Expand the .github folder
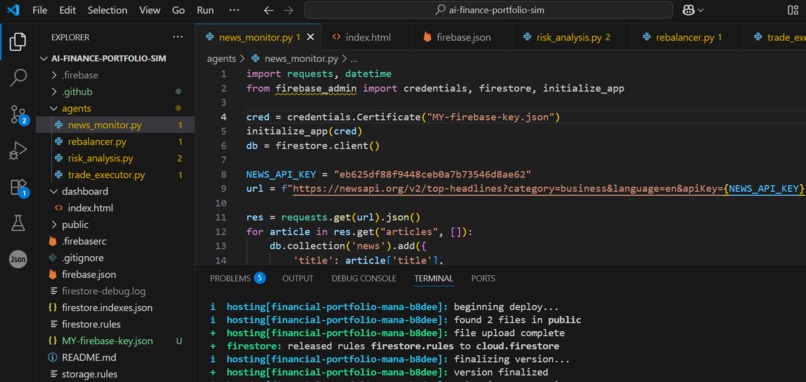Image resolution: width=806 pixels, height=382 pixels. click(77, 92)
